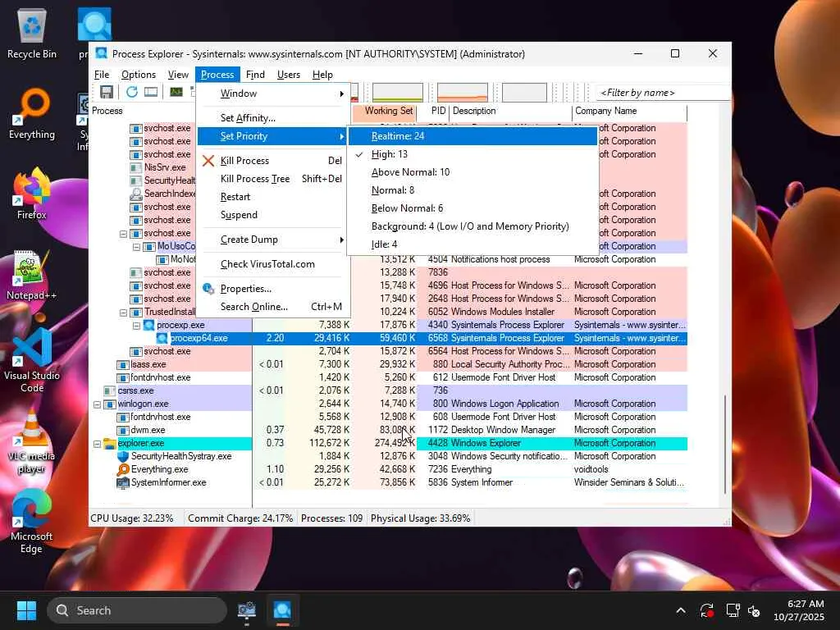The image size is (840, 630).
Task: Open the System Information graph icon
Action: [176, 92]
